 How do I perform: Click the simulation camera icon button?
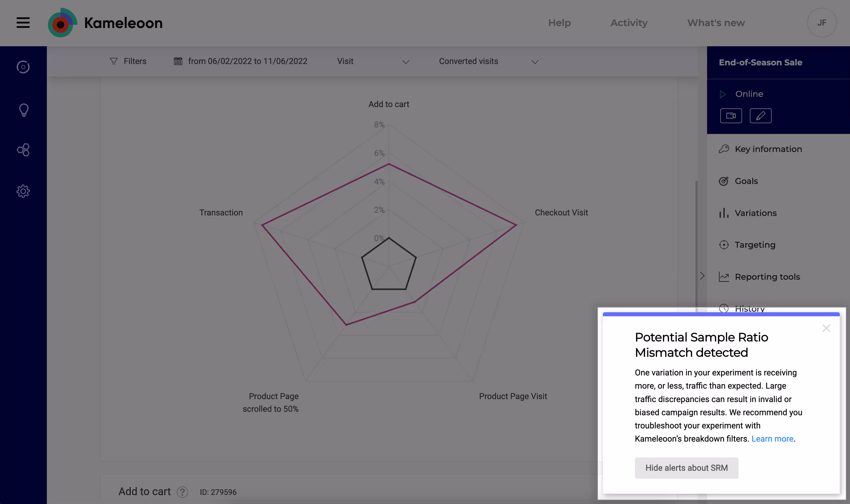(731, 116)
